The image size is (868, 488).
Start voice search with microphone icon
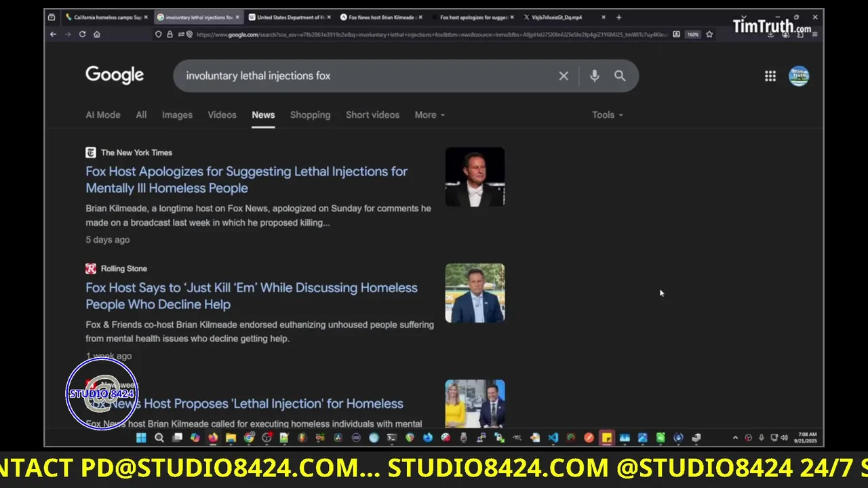[594, 76]
